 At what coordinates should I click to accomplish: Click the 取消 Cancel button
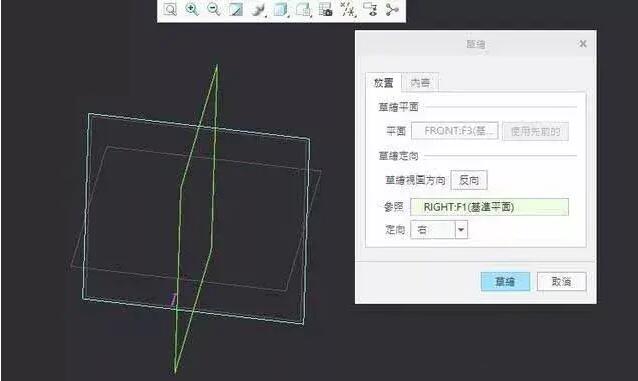tap(562, 281)
